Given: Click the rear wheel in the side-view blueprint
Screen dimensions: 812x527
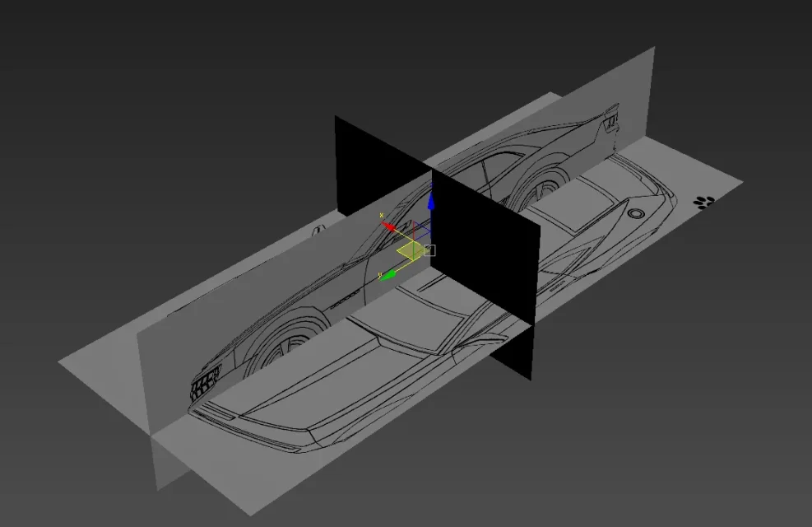Looking at the screenshot, I should pyautogui.click(x=539, y=189).
